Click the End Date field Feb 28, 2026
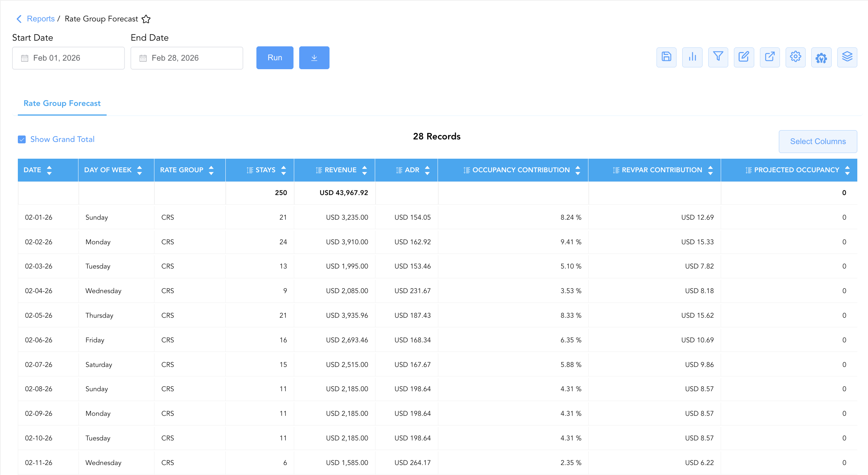Screen dimensions: 868x475 coord(187,58)
